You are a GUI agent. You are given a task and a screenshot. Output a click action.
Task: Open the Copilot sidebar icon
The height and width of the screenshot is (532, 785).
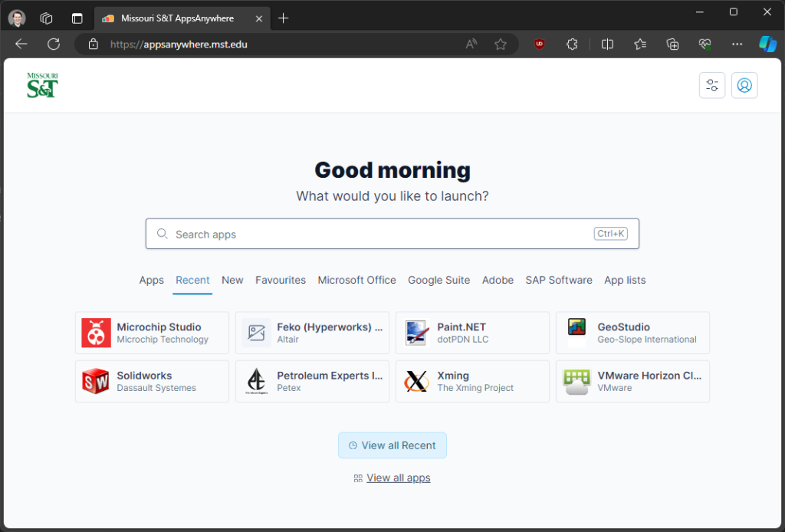pos(767,44)
